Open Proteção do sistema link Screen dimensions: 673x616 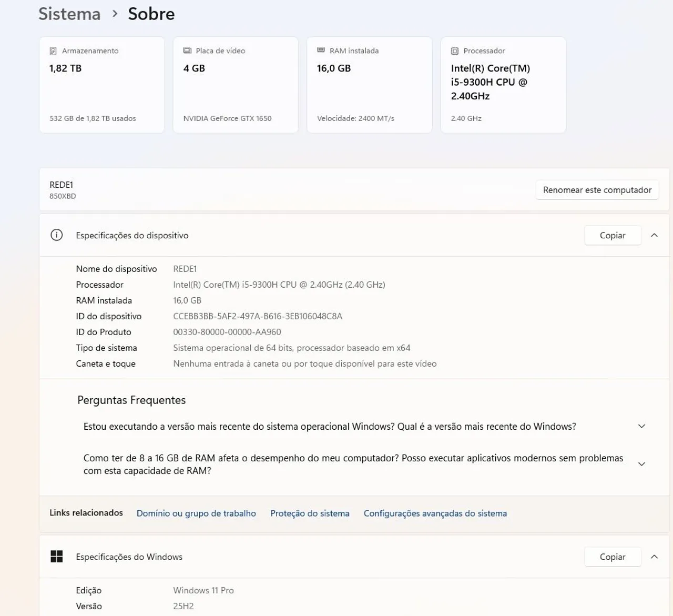[310, 513]
